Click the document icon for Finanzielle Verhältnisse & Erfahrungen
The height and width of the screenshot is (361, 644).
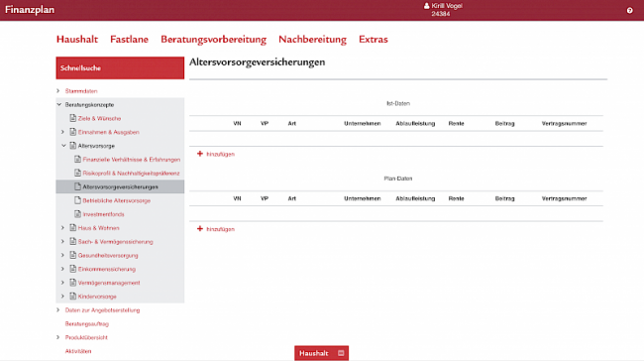(x=77, y=159)
